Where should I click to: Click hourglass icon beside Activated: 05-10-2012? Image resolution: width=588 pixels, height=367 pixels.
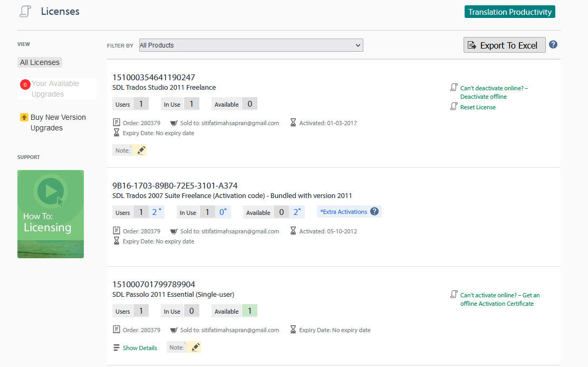(x=293, y=231)
